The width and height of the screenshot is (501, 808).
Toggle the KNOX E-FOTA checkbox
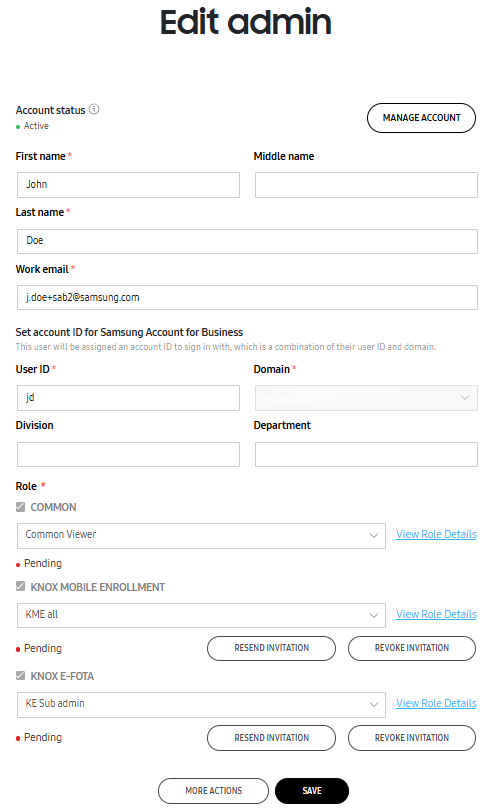click(21, 676)
